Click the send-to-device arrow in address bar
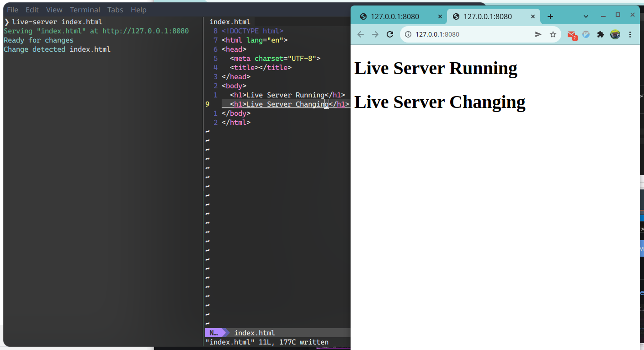644x350 pixels. tap(538, 34)
